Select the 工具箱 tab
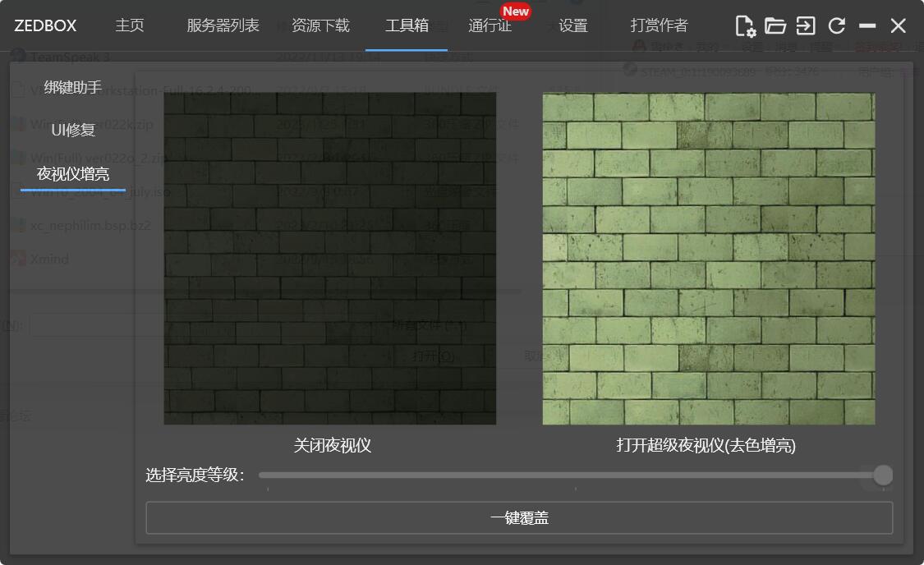 pyautogui.click(x=407, y=25)
